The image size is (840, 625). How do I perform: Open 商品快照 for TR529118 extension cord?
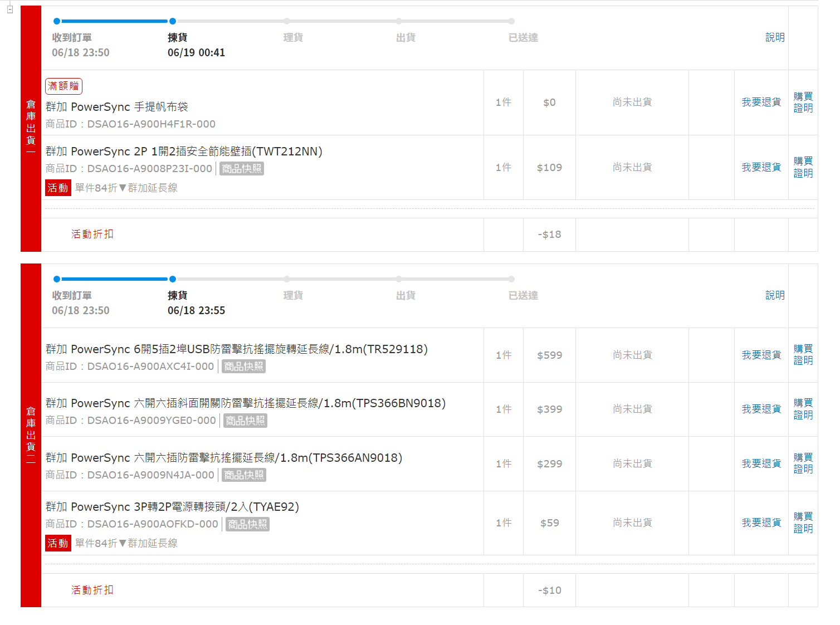point(243,367)
